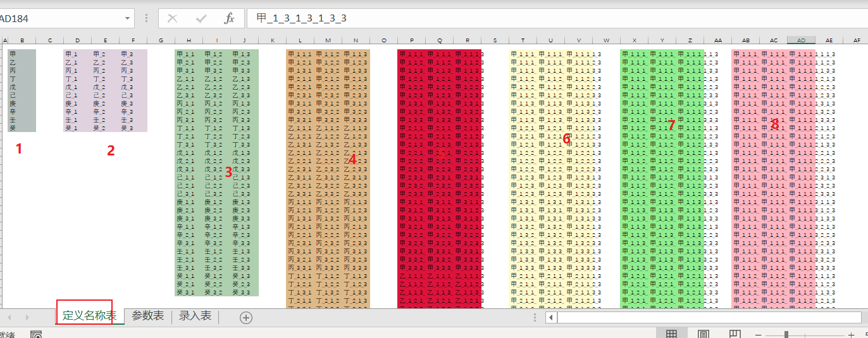Viewport: 868px width, 338px height.
Task: Click cell 丙_3_3 in column J
Action: (x=244, y=120)
